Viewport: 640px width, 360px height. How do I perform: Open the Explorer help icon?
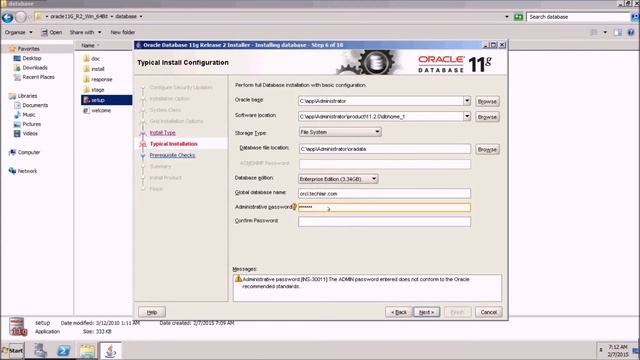pos(631,32)
